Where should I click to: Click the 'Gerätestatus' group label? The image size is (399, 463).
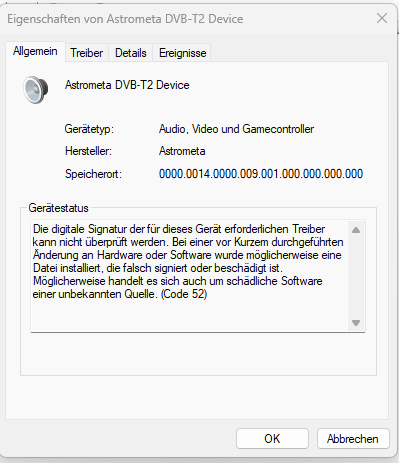tap(58, 208)
